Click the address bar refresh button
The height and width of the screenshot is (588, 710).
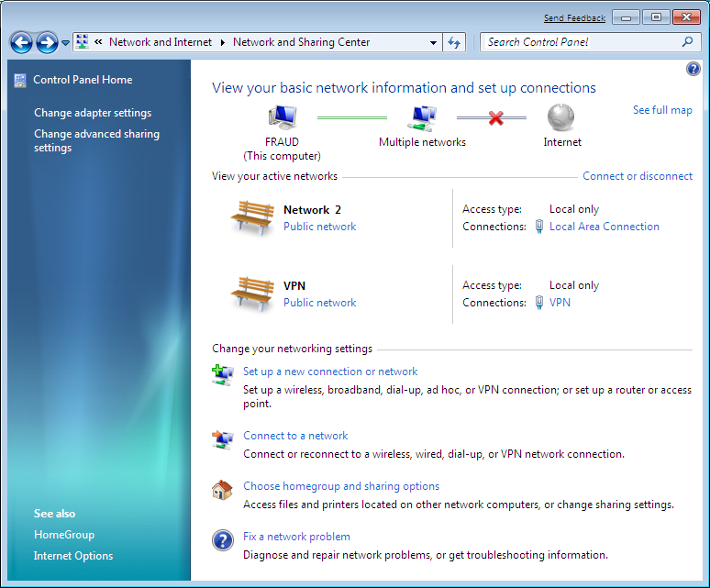click(454, 42)
